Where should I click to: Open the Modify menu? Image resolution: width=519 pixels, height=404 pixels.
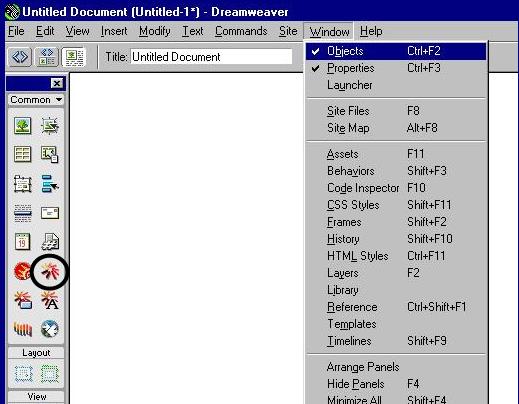click(x=155, y=31)
